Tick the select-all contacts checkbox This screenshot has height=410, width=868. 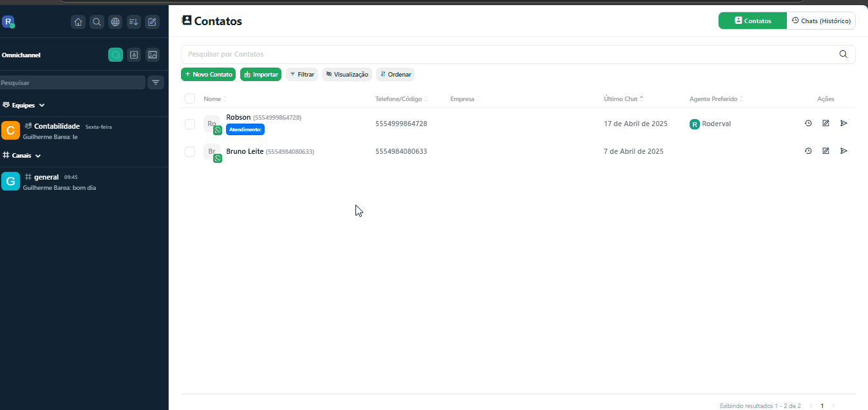(190, 98)
